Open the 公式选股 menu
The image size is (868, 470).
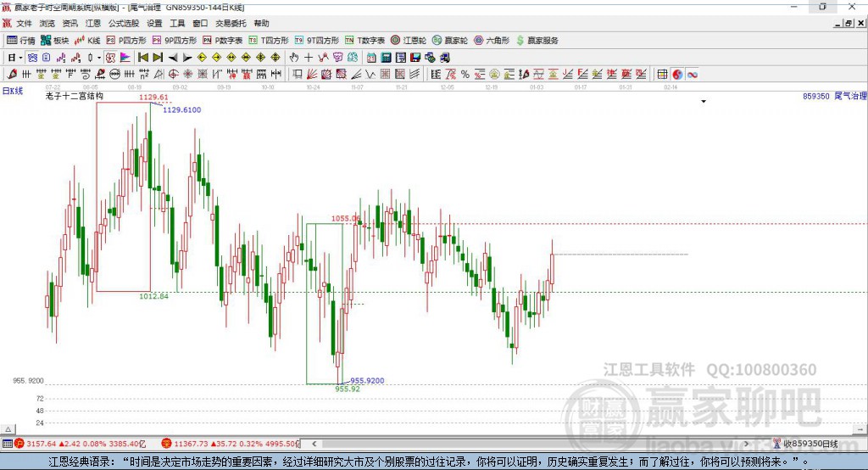(x=124, y=23)
